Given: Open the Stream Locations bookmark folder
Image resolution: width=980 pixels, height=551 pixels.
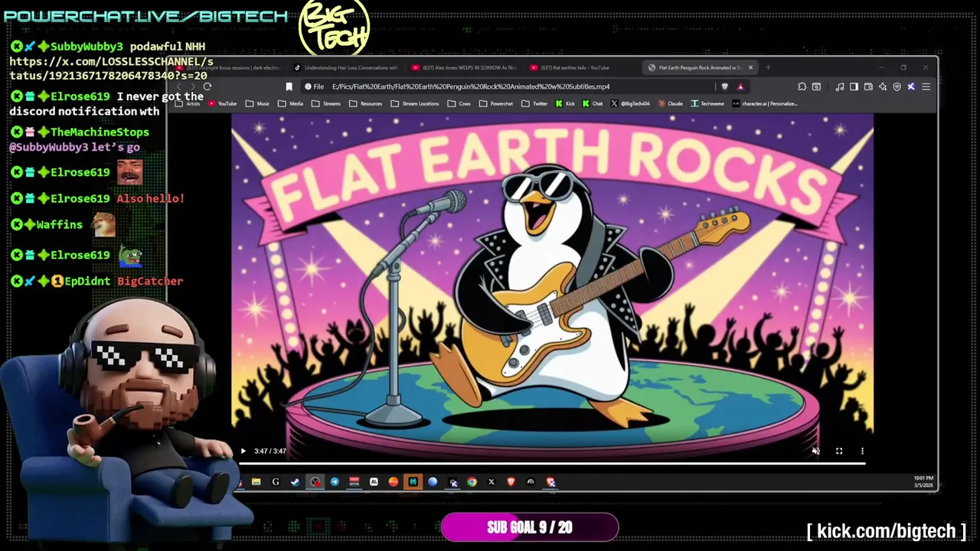Looking at the screenshot, I should (x=414, y=103).
